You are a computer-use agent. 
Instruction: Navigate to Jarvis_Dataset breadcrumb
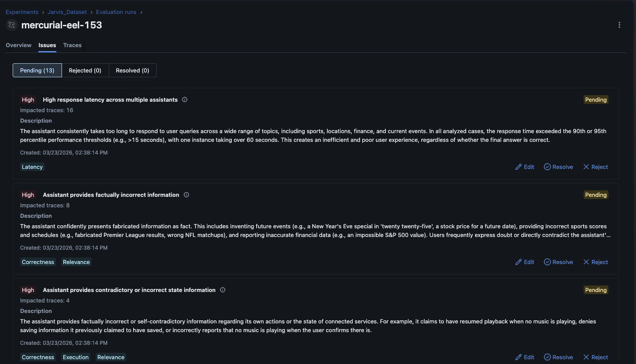click(67, 12)
